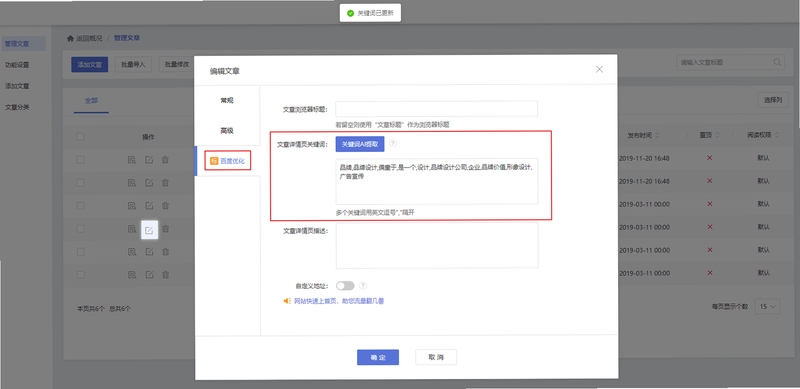800x389 pixels.
Task: Close the 编辑文章 dialog with the X
Action: [599, 69]
